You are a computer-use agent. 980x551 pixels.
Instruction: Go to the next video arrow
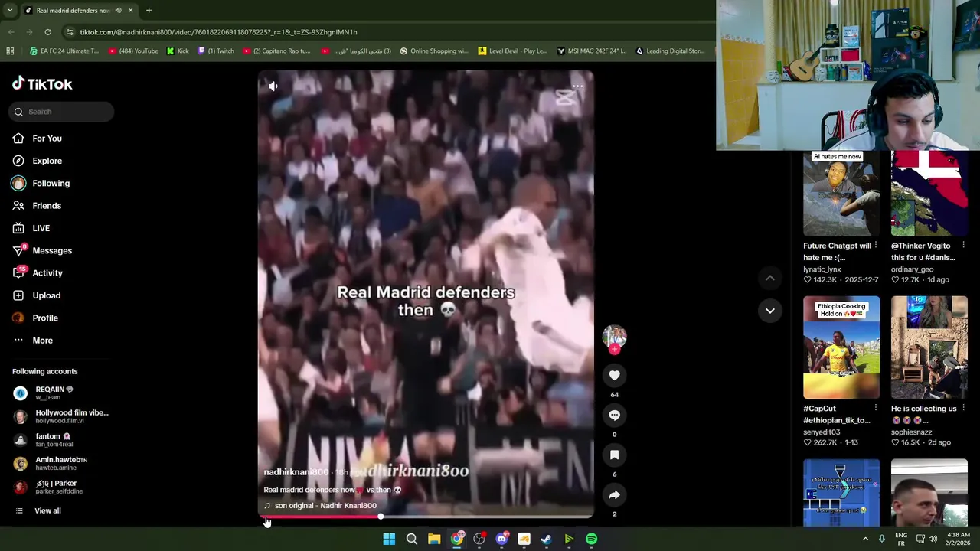[x=770, y=311]
